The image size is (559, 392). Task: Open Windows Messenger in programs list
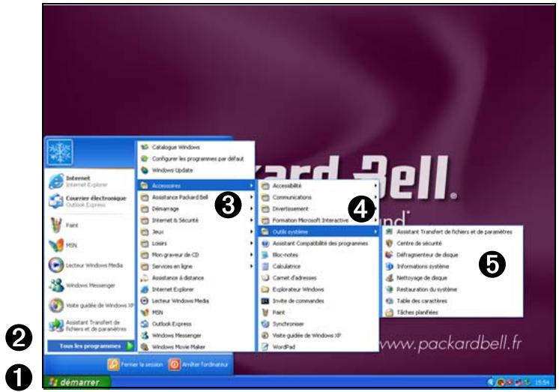pos(196,335)
